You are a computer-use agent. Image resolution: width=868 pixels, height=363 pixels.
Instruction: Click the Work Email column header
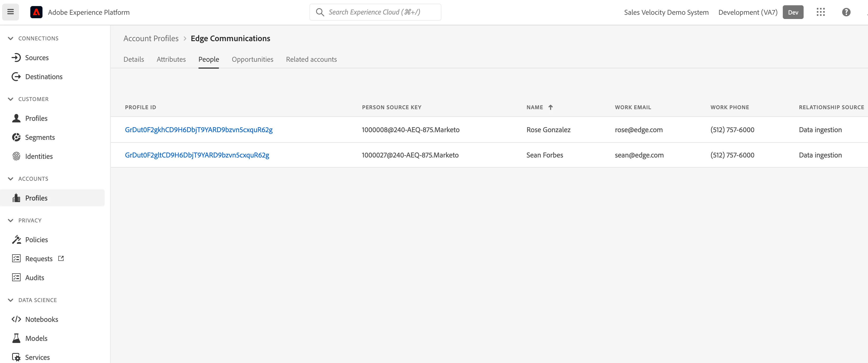[x=633, y=107]
